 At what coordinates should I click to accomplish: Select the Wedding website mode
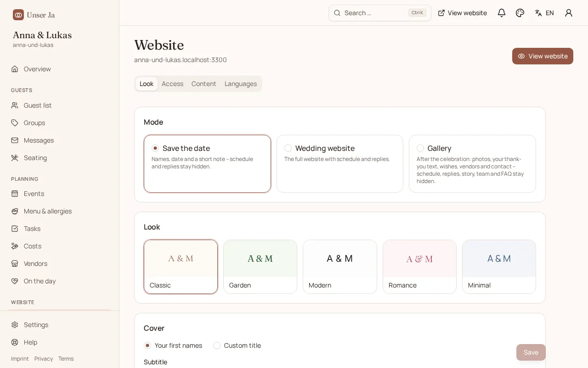click(340, 164)
